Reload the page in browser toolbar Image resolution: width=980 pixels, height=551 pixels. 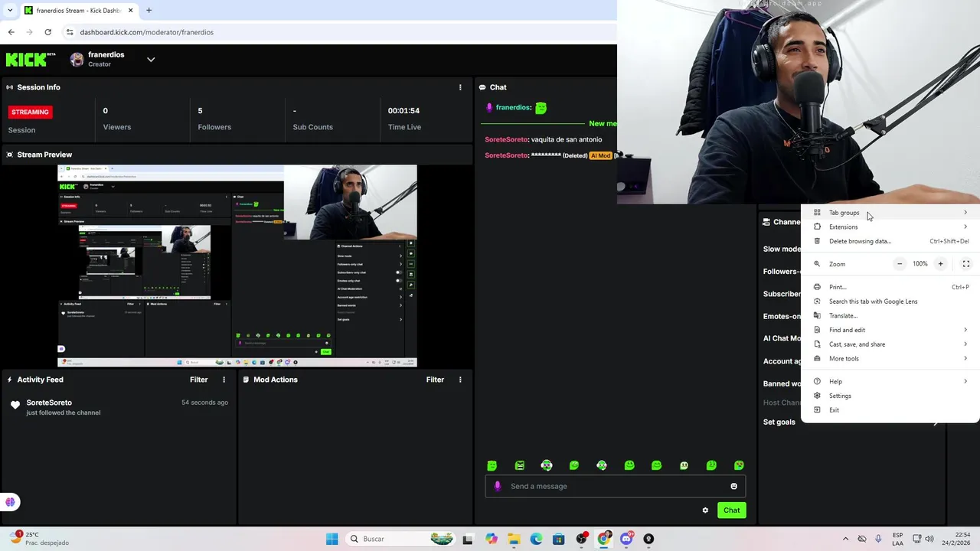tap(48, 32)
